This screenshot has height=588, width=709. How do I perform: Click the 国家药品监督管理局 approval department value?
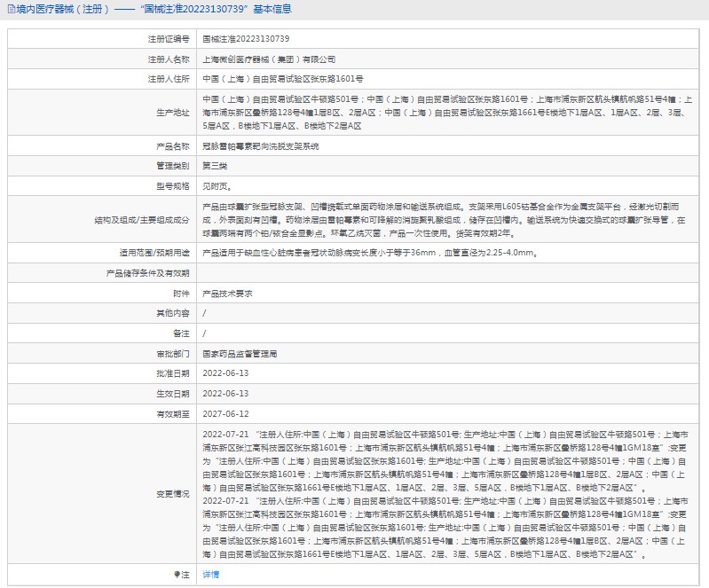pyautogui.click(x=240, y=354)
